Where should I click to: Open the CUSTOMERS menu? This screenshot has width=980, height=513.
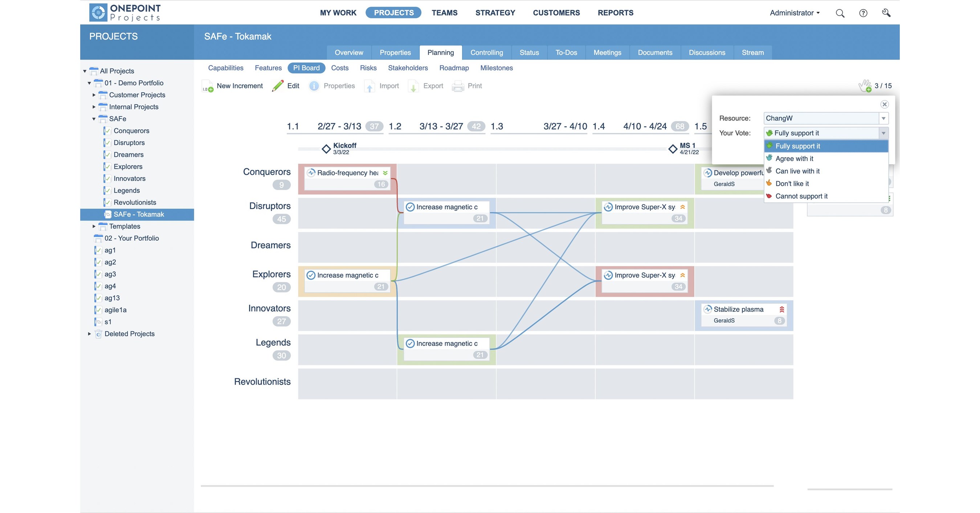556,13
